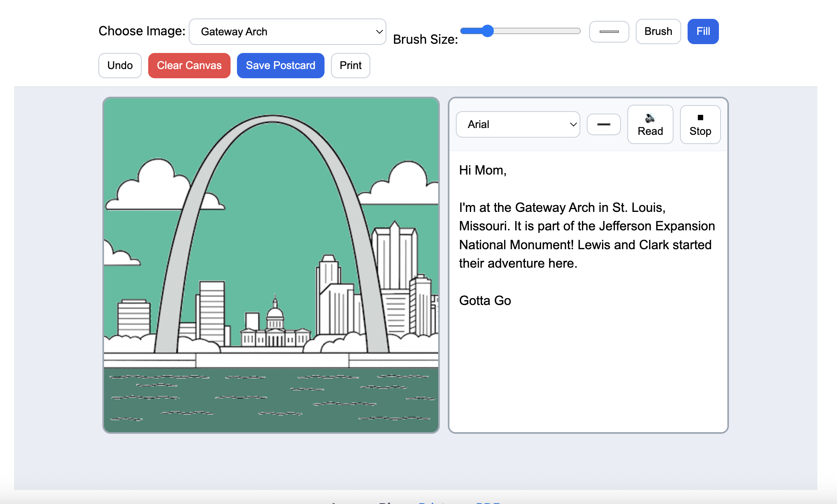Image resolution: width=837 pixels, height=504 pixels.
Task: Click the 'their adventure here.' line
Action: click(518, 263)
